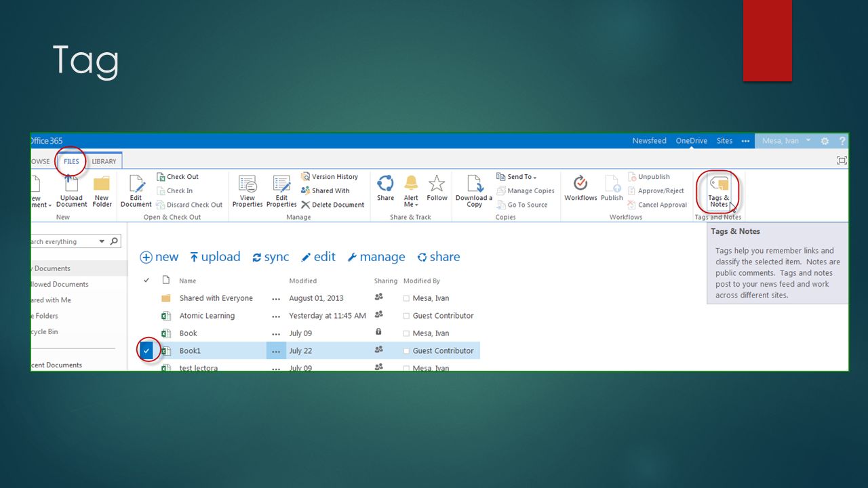Image resolution: width=868 pixels, height=488 pixels.
Task: Open the Mesa, Ivan user menu
Action: pyautogui.click(x=786, y=141)
